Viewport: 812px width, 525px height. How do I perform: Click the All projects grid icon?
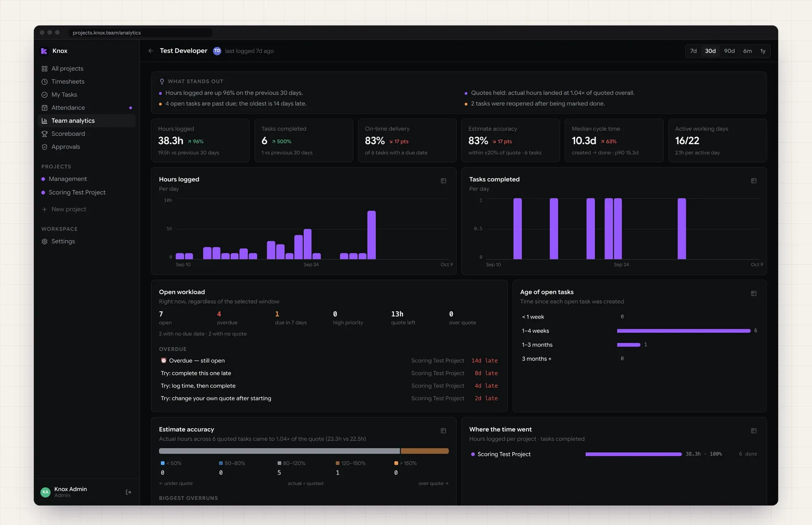click(45, 69)
